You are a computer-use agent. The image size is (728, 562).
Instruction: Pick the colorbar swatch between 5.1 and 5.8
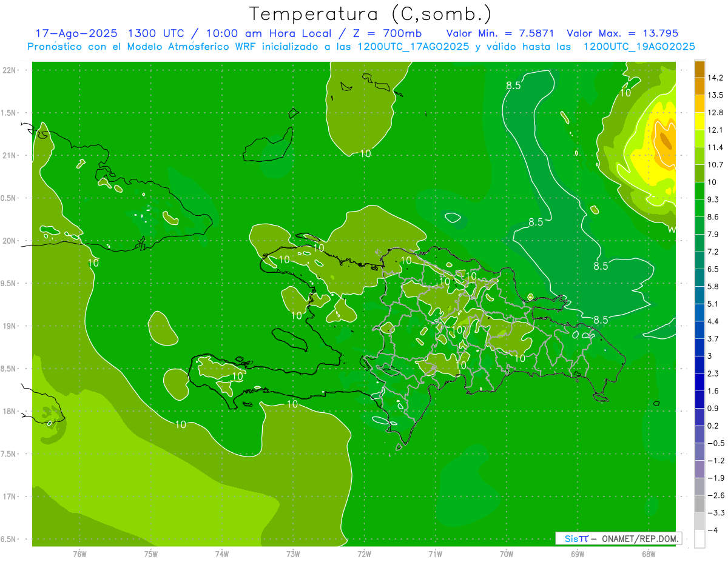click(x=699, y=295)
